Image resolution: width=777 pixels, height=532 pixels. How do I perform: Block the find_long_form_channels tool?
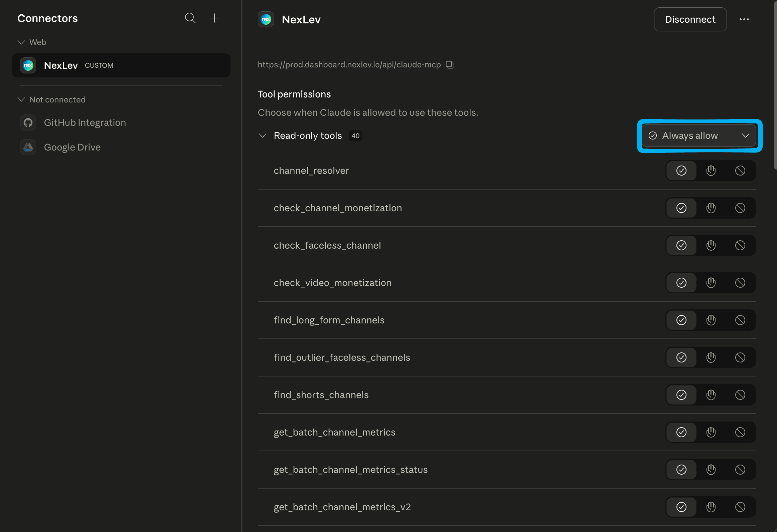pos(740,320)
